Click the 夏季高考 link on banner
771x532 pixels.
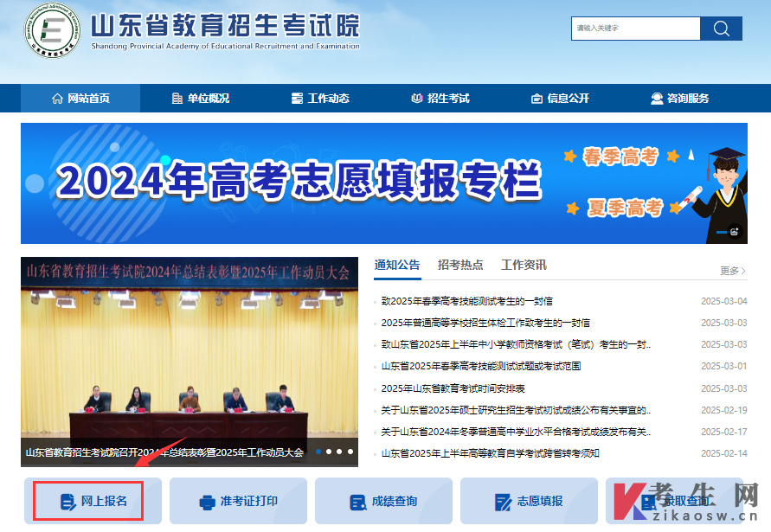pos(626,208)
